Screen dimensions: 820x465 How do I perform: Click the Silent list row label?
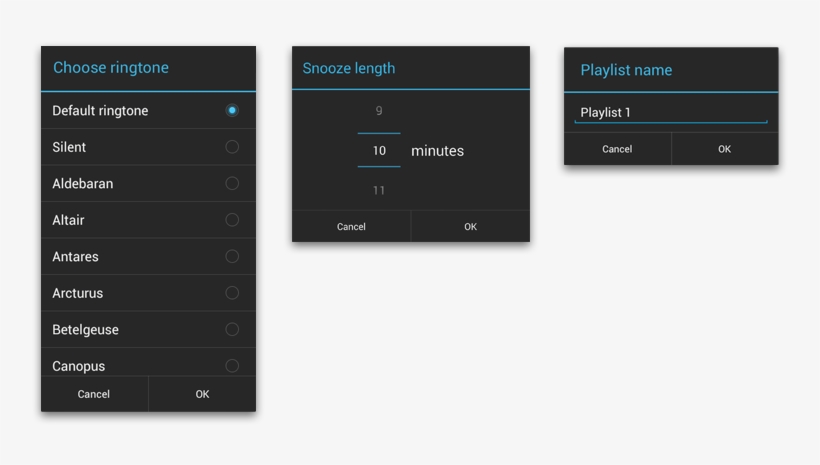tap(69, 147)
